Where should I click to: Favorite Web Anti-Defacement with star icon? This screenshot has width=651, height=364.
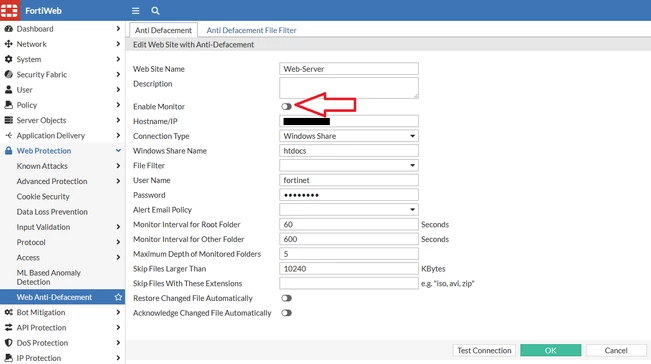tap(118, 297)
